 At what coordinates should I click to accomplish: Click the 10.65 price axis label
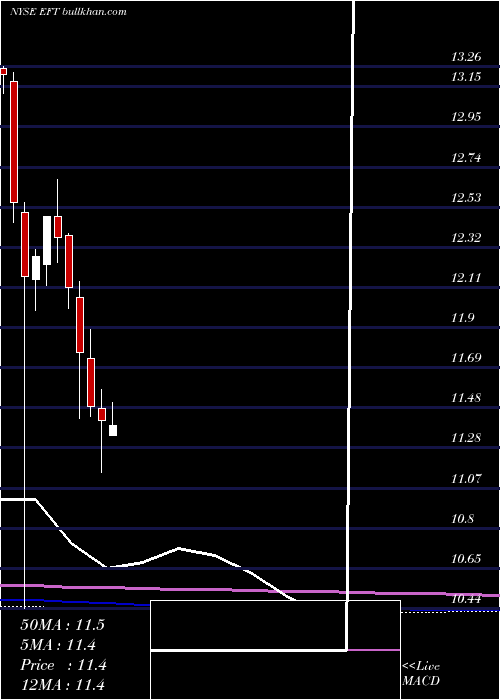coord(467,558)
